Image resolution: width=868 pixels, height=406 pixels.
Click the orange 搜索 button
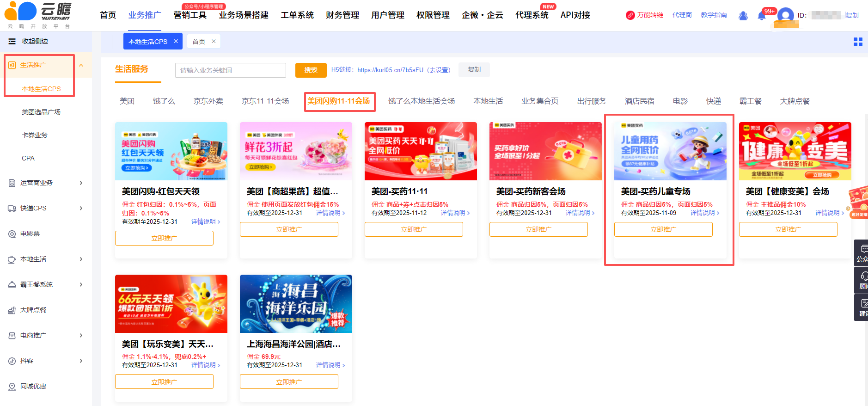coord(311,70)
